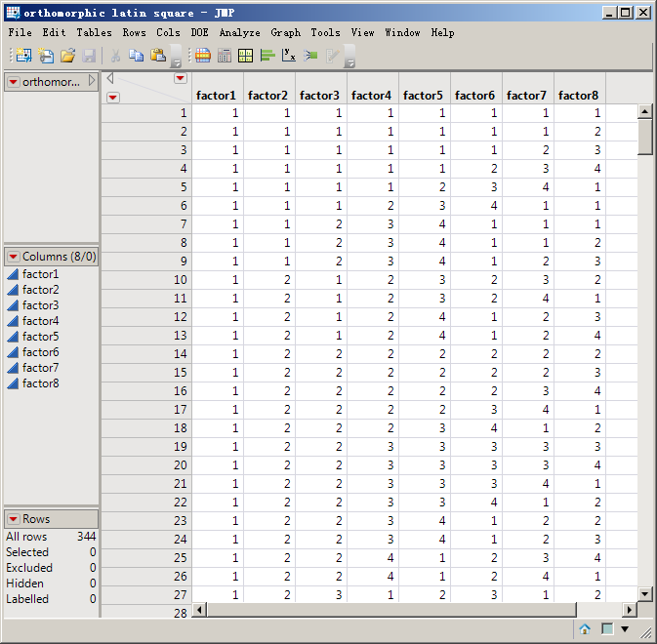The height and width of the screenshot is (644, 657).
Task: Click the New Data Table toolbar icon
Action: tap(23, 56)
